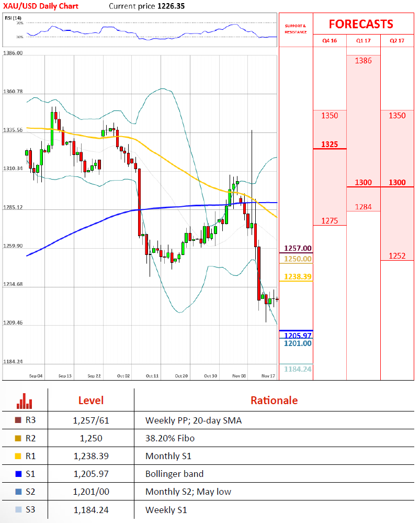The image size is (420, 523).
Task: Click the 1259.90 price axis label
Action: [13, 246]
